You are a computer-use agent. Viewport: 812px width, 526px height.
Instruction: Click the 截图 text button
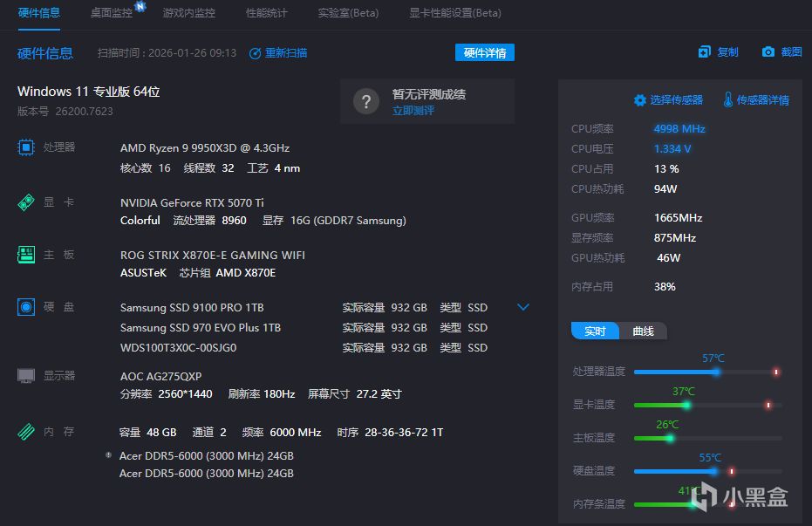[791, 51]
